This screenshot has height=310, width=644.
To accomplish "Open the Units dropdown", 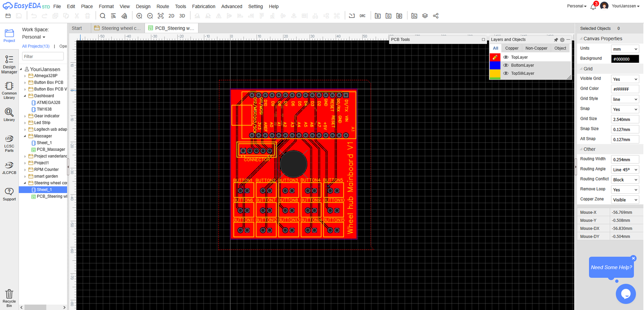I will click(625, 49).
